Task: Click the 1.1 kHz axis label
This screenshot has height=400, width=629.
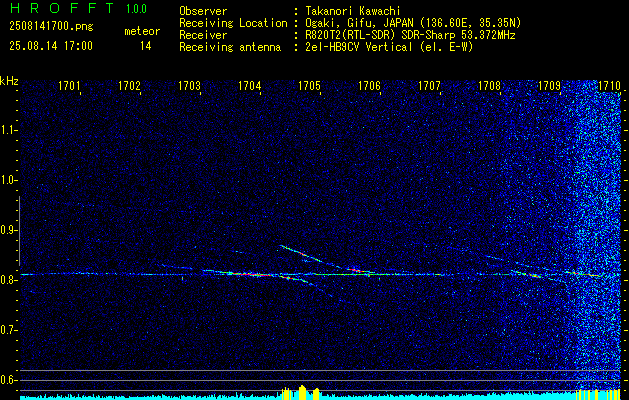Action: 7,130
